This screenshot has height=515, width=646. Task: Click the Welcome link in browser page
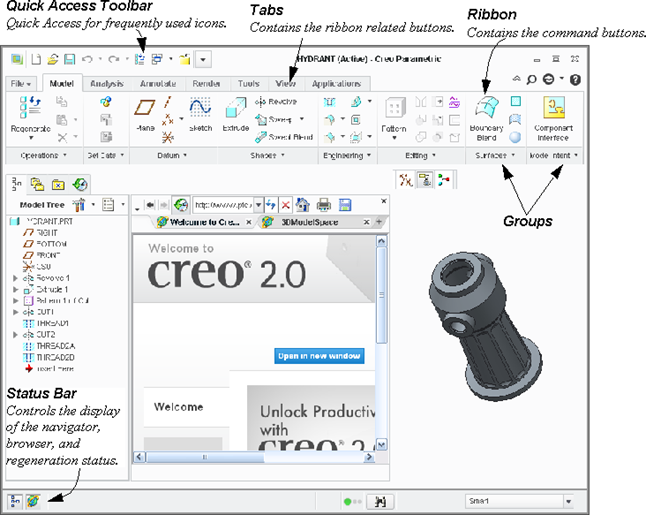[x=178, y=407]
